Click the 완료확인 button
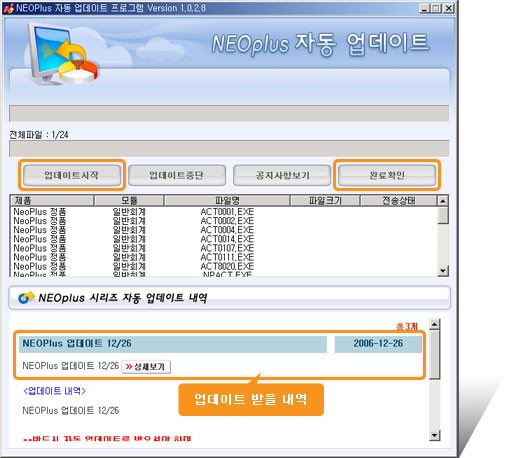 tap(387, 175)
